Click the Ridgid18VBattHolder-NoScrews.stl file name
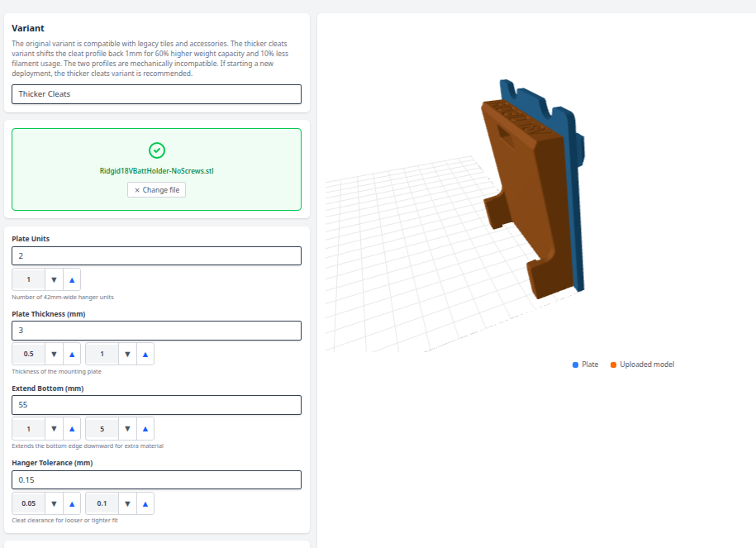This screenshot has height=548, width=756. pos(156,171)
